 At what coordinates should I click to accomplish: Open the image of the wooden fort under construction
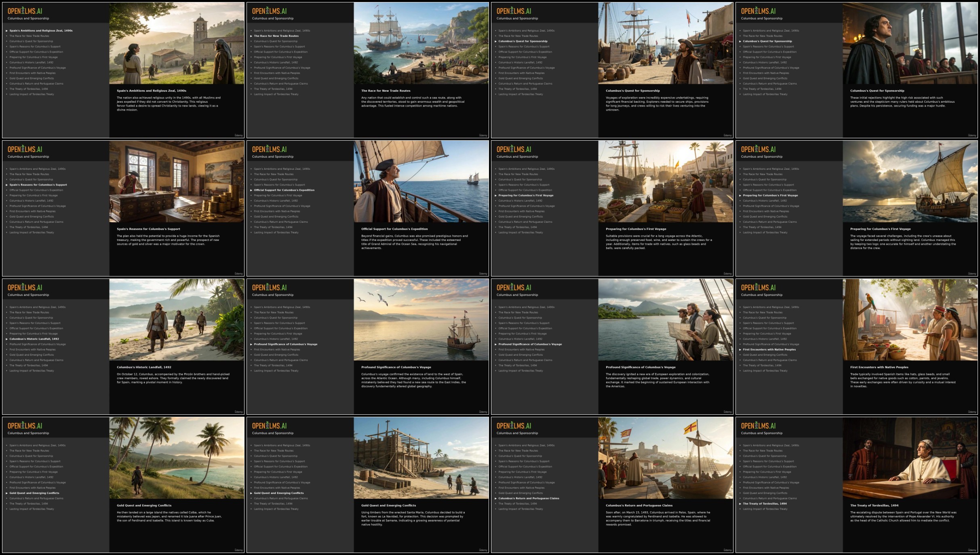[x=421, y=458]
